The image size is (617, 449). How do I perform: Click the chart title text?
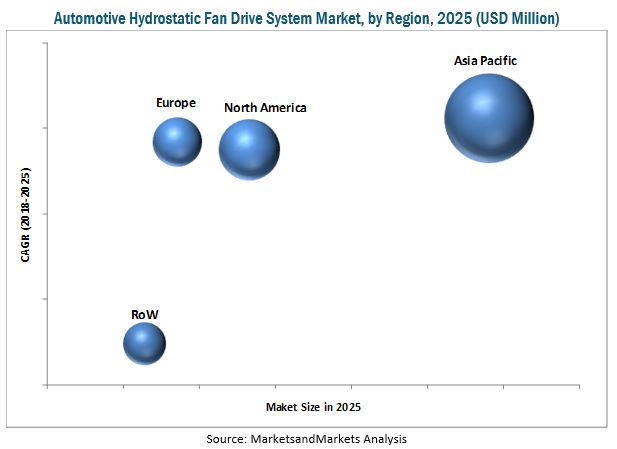(307, 18)
